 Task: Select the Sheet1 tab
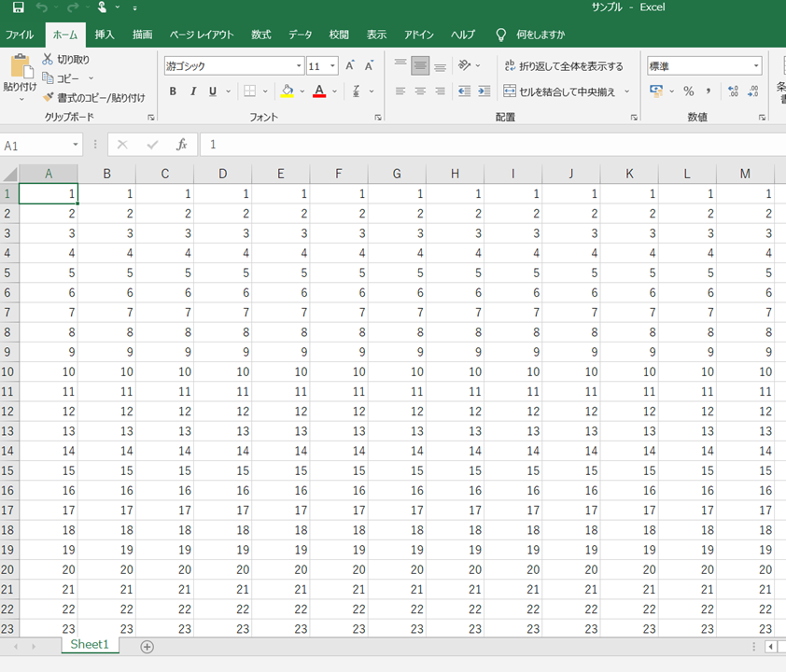(x=90, y=644)
